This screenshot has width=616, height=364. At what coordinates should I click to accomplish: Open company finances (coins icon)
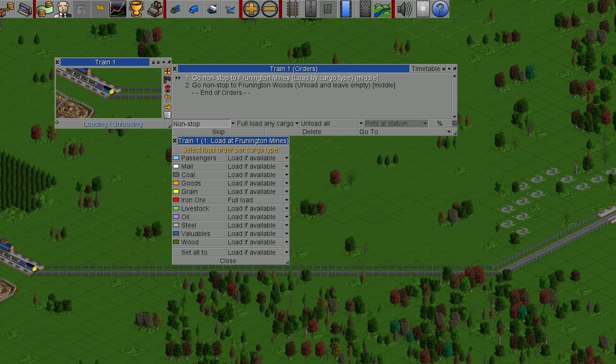click(x=45, y=9)
